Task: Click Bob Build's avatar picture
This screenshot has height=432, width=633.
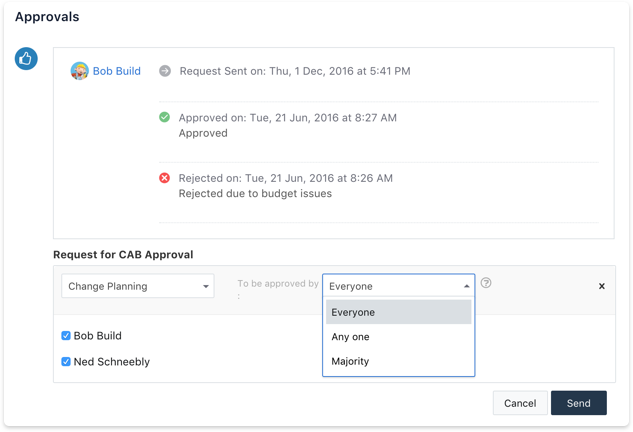Action: 79,71
